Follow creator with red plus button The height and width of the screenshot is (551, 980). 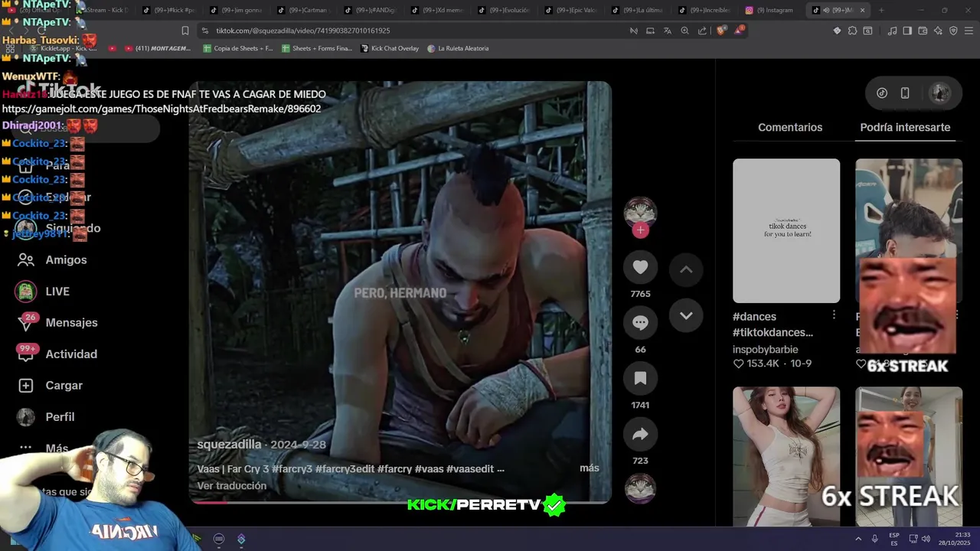pyautogui.click(x=641, y=230)
